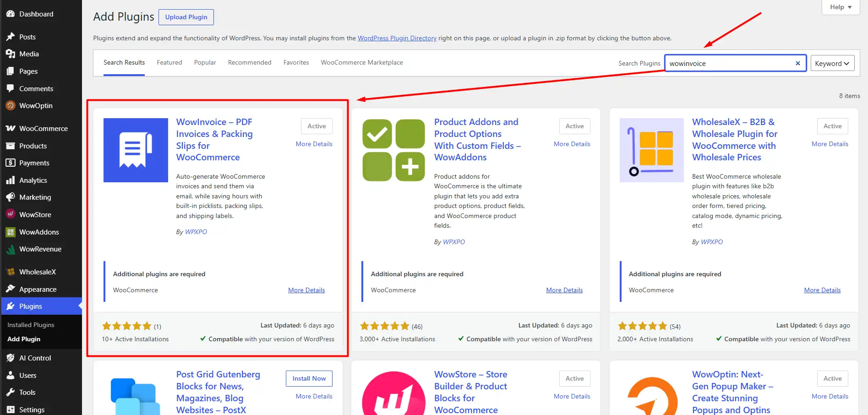Screen dimensions: 868x415
Task: Click the Marketing megaphone icon
Action: [x=11, y=197]
